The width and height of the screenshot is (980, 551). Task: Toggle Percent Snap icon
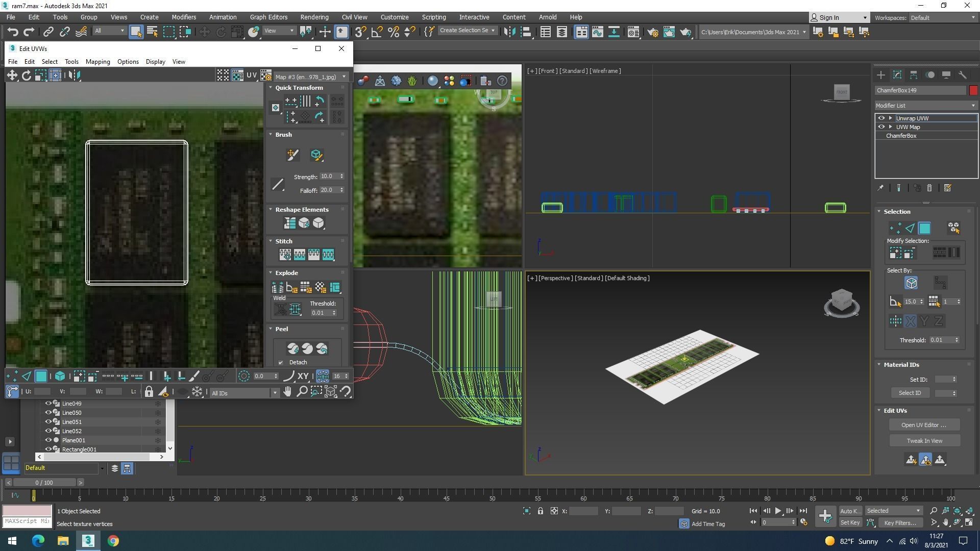pos(393,32)
